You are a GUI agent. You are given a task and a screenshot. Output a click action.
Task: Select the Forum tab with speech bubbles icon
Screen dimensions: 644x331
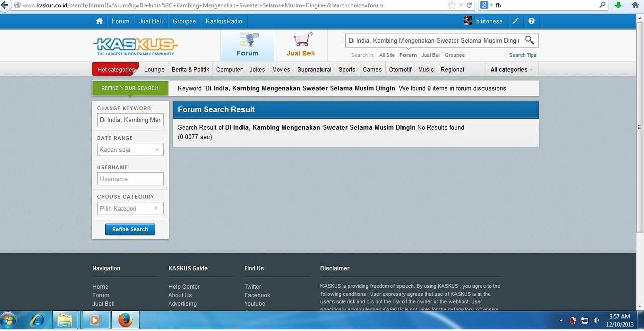pyautogui.click(x=247, y=45)
